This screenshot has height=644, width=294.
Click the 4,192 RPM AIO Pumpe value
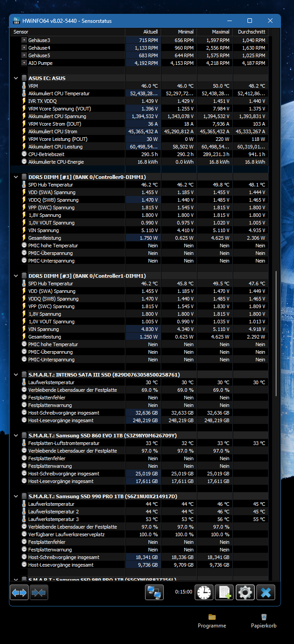click(x=146, y=63)
